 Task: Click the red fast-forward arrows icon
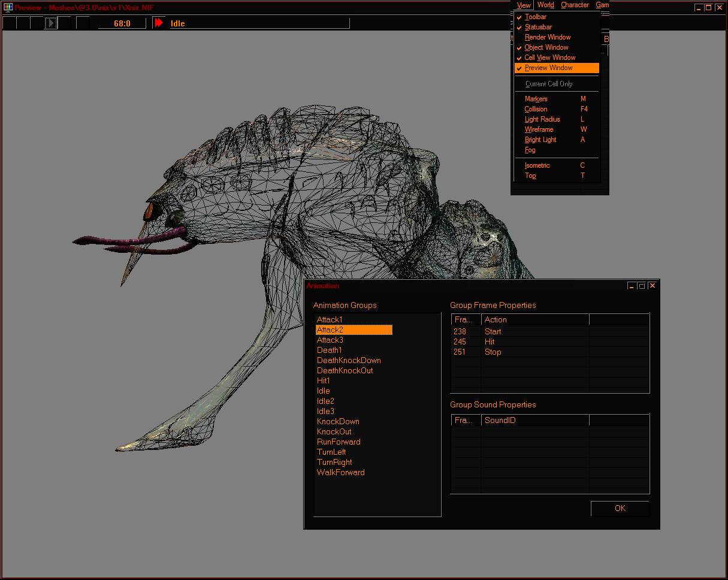coord(159,23)
